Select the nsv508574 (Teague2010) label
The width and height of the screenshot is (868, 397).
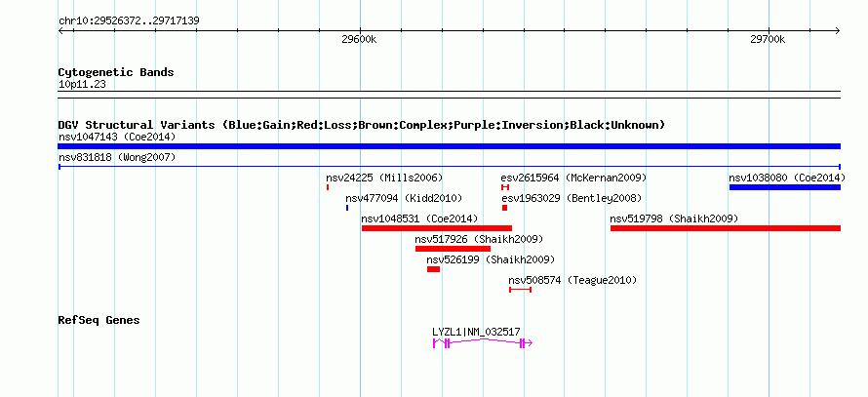pos(572,281)
